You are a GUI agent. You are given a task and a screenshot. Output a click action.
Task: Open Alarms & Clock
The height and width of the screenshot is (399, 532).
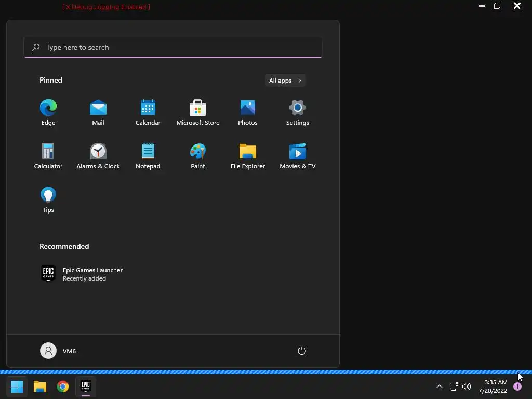(x=98, y=156)
